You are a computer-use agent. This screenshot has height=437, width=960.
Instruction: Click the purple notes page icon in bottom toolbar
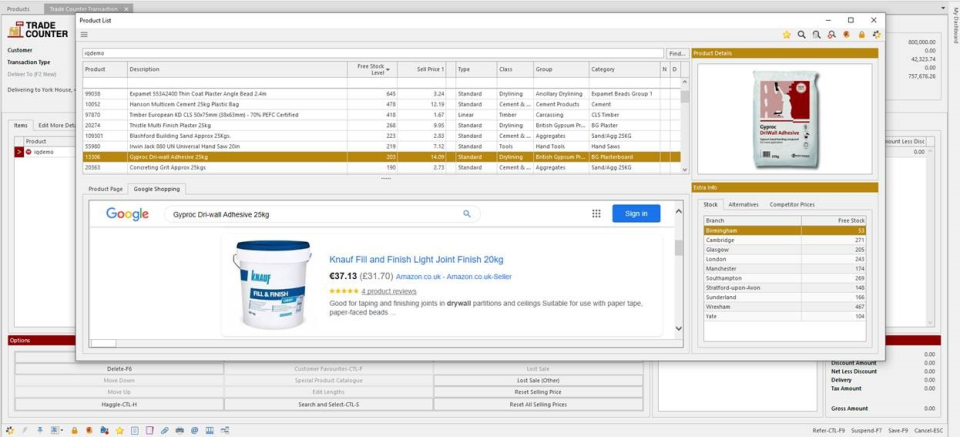[149, 430]
